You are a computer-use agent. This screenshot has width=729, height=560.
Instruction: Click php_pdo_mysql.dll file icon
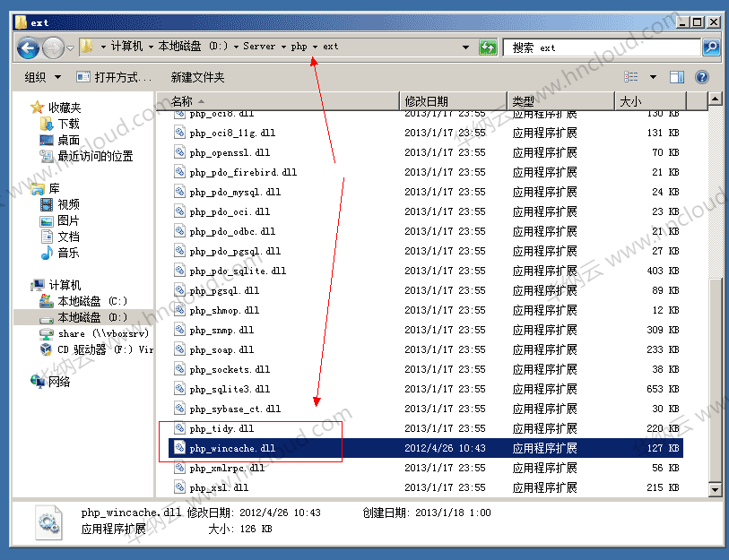(179, 192)
